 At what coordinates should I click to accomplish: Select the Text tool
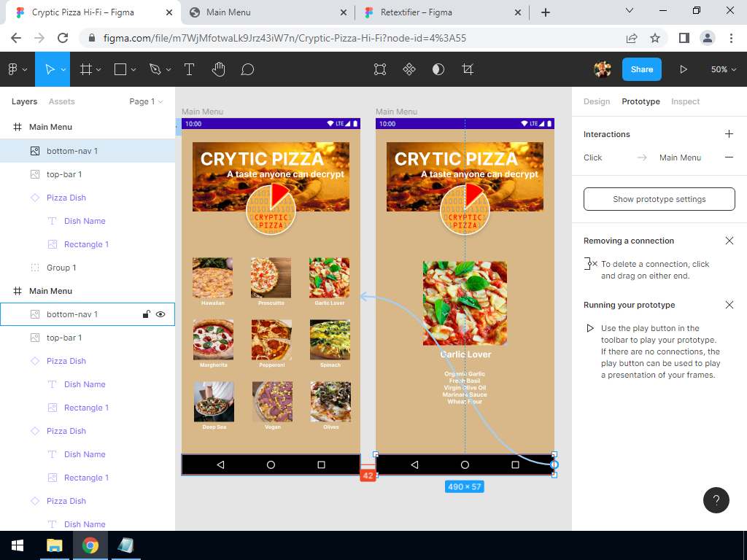(189, 69)
